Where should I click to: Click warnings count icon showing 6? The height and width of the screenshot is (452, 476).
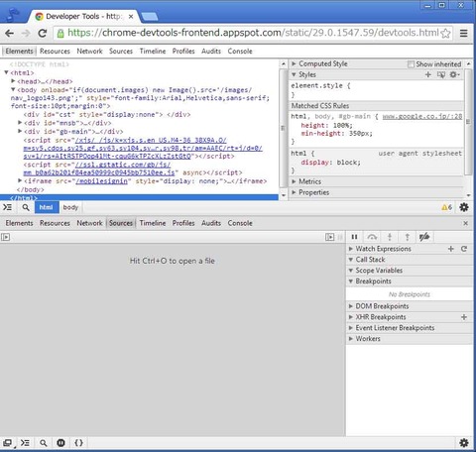click(x=446, y=207)
